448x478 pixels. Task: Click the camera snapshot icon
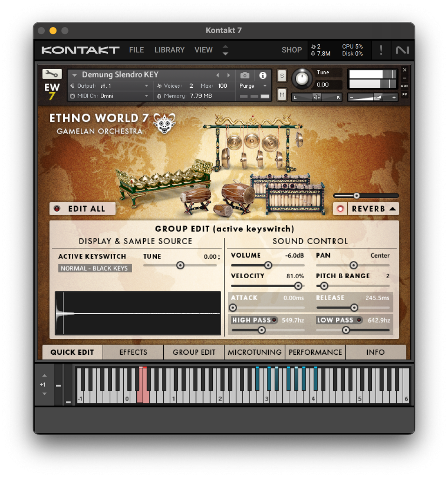click(245, 75)
